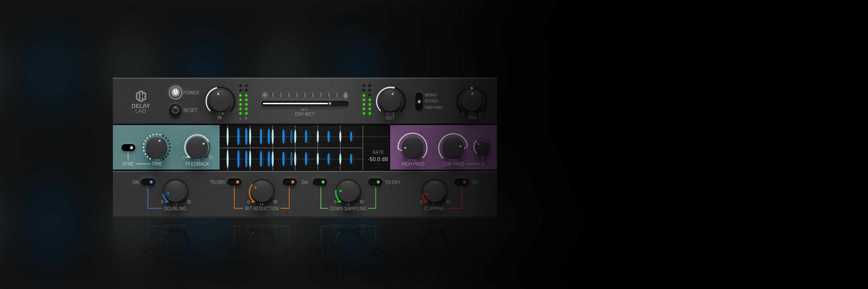This screenshot has height=289, width=868.
Task: Click the sun icon above Dry Wet
Action: [265, 95]
